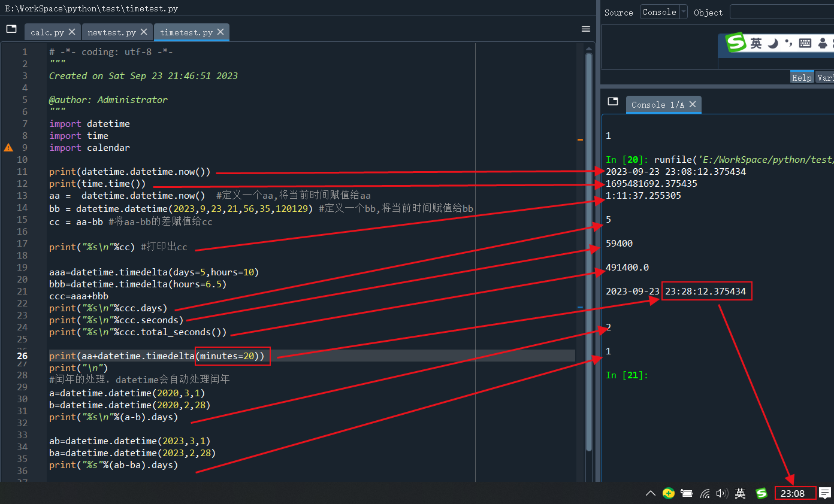The height and width of the screenshot is (504, 834).
Task: Select the timetest.py tab
Action: 186,32
